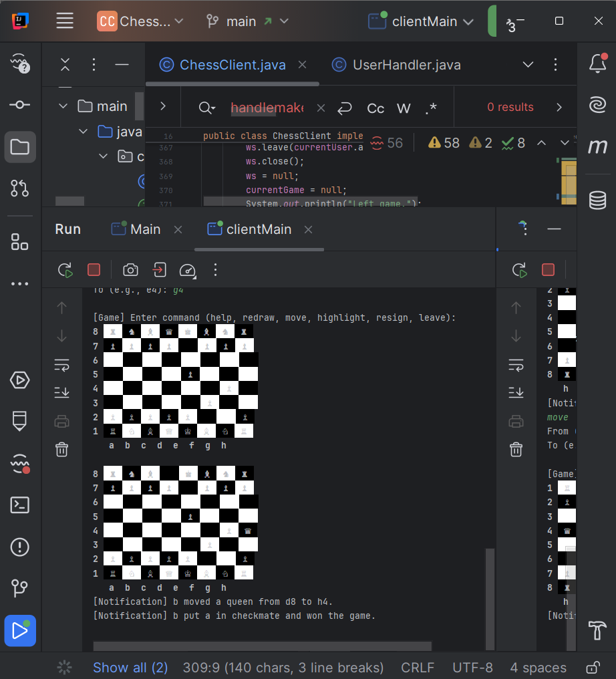
Task: Open the Terminal tool window
Action: (20, 505)
